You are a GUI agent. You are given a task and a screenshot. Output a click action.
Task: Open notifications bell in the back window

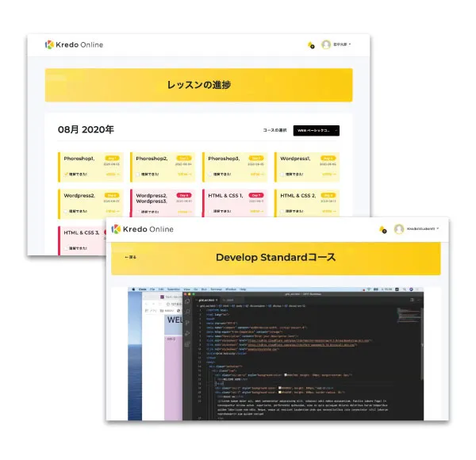(311, 45)
